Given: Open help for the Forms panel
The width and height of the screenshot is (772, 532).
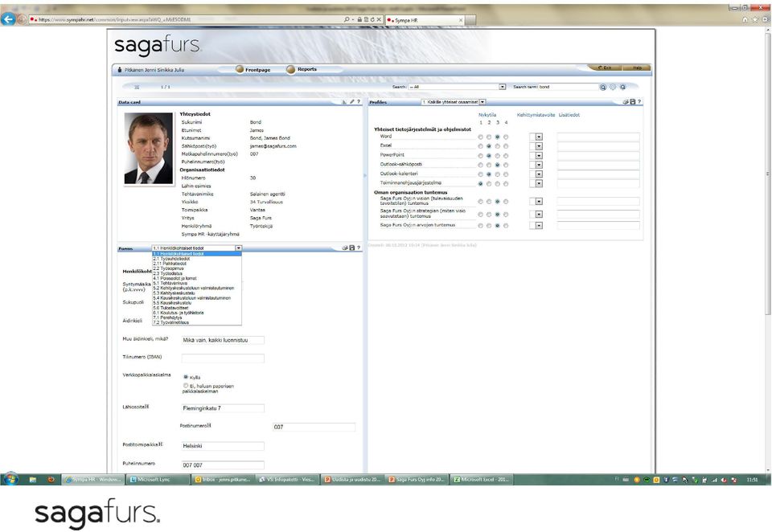Looking at the screenshot, I should [359, 248].
